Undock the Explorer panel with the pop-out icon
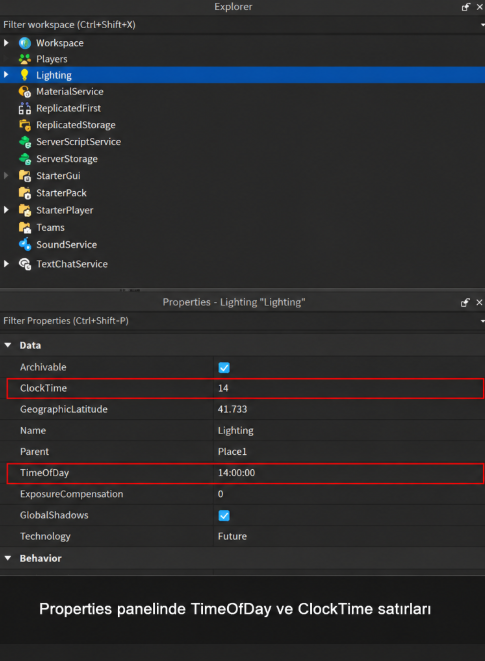The image size is (485, 661). (465, 7)
